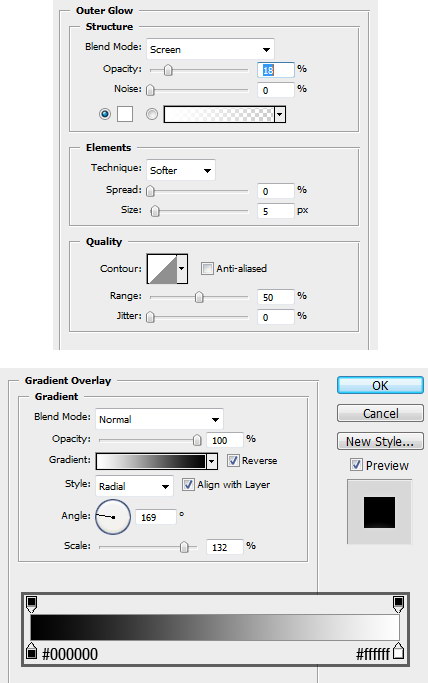Open the Outer Glow gradient picker arrow
428x683 pixels.
click(280, 115)
